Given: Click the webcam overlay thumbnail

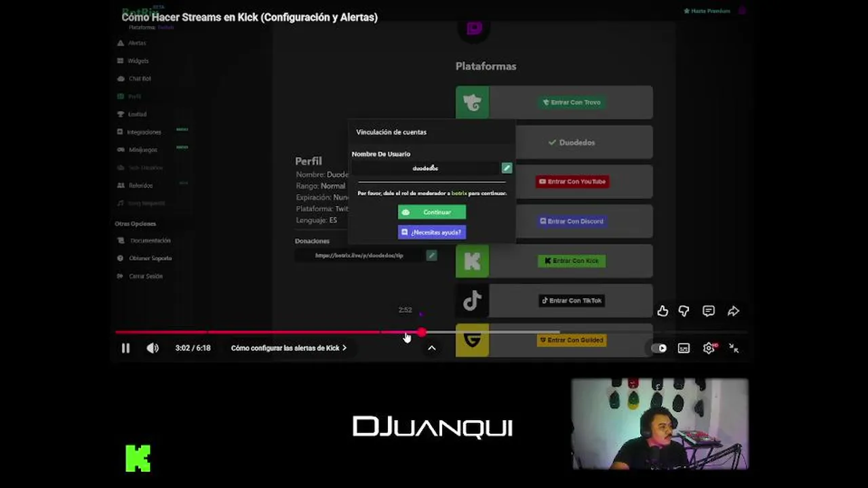Looking at the screenshot, I should (659, 424).
